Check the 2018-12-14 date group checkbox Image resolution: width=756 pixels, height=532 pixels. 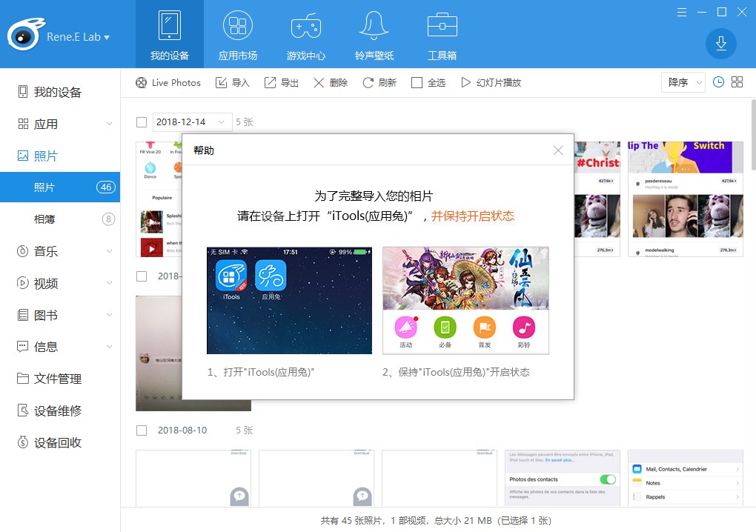(x=142, y=122)
